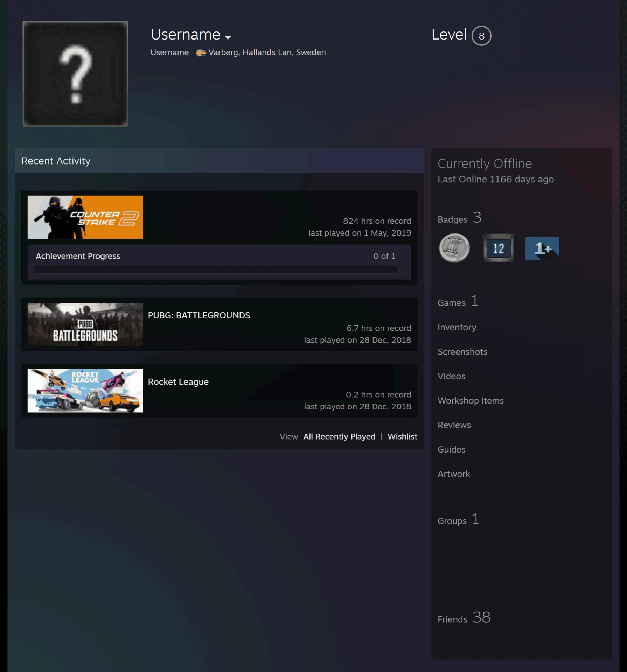The image size is (627, 672).
Task: Open the Groups section
Action: 458,520
